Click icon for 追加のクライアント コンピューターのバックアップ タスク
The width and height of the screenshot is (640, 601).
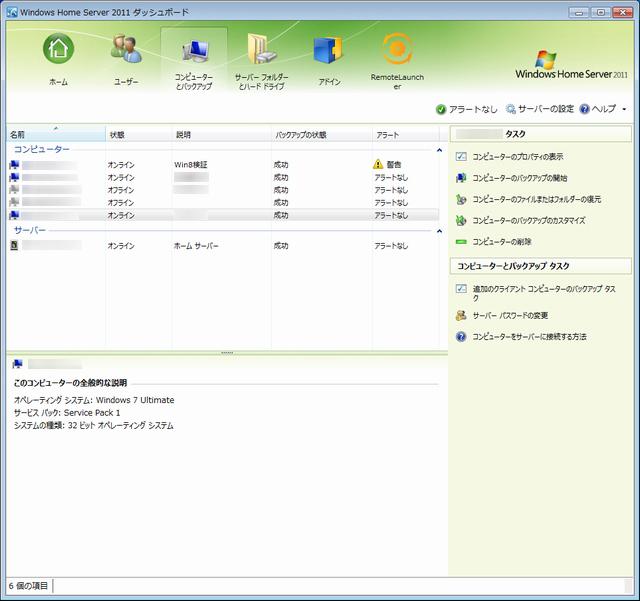(461, 289)
